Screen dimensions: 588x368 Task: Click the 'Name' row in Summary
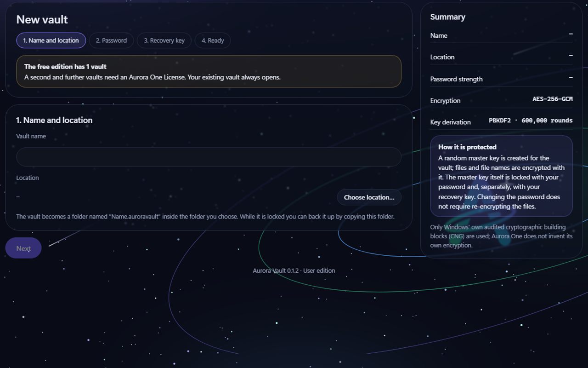[x=502, y=35]
